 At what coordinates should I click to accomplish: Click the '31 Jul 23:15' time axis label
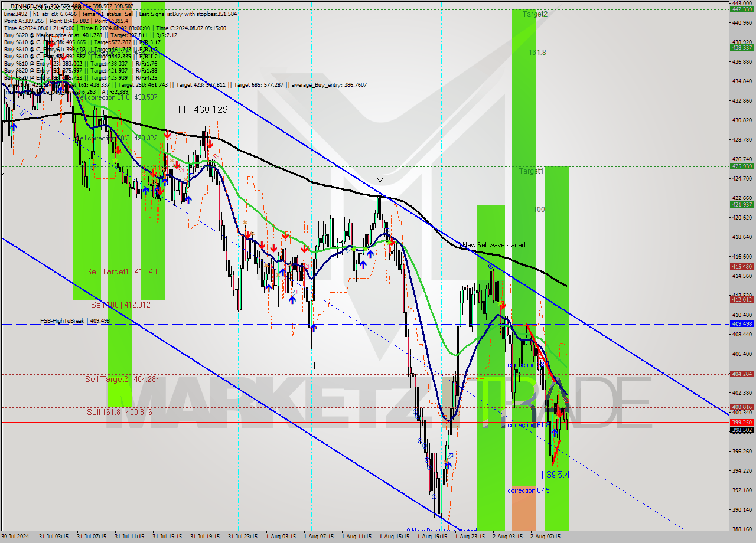(x=243, y=537)
